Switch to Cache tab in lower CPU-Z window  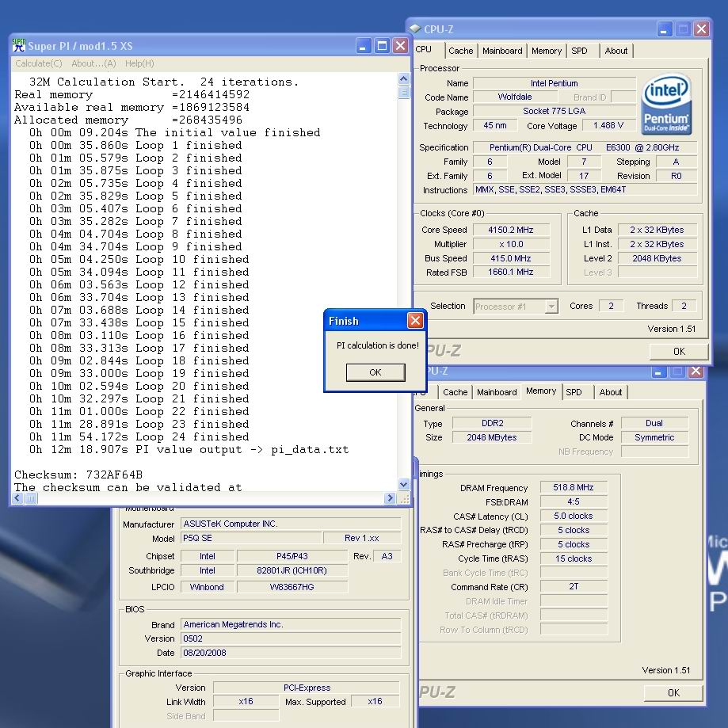(x=455, y=392)
